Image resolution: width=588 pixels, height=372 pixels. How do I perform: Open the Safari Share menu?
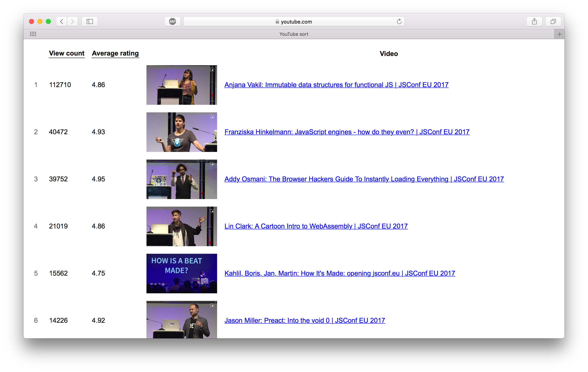(534, 21)
